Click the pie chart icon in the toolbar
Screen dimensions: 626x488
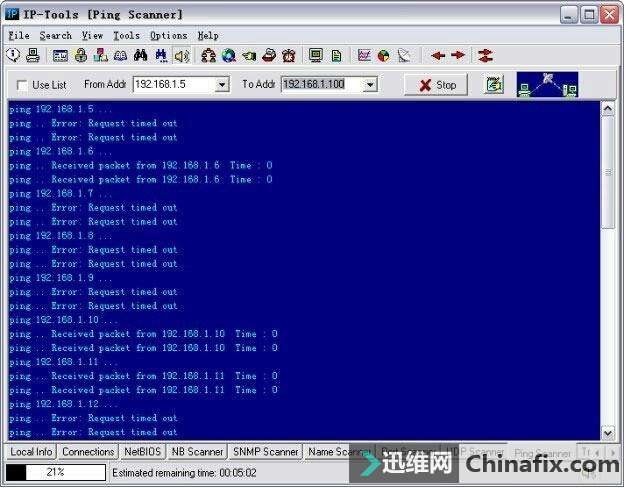[x=384, y=55]
